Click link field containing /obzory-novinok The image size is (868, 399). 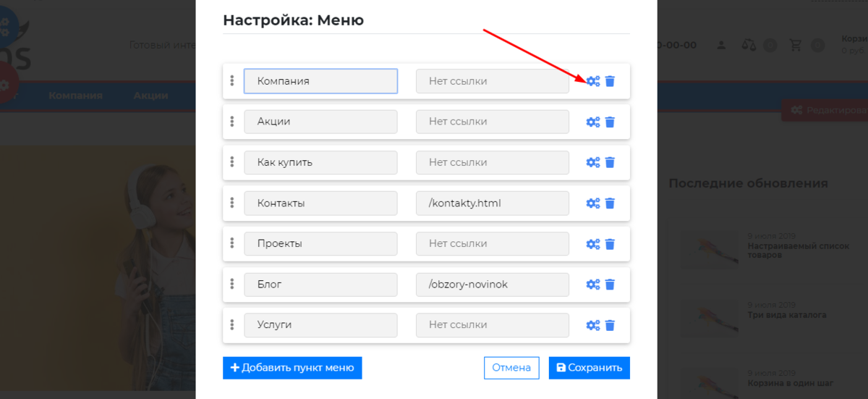493,285
